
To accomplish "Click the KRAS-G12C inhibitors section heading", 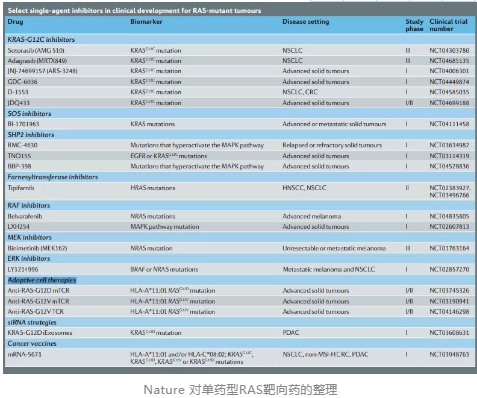I will tap(41, 39).
